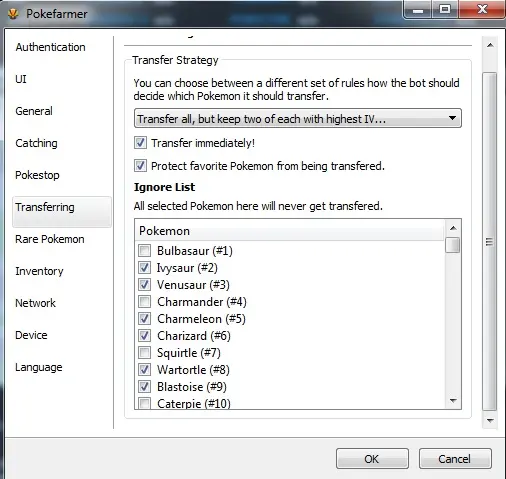The image size is (506, 479).
Task: Click the ignore list scroll up arrow
Action: tap(453, 228)
